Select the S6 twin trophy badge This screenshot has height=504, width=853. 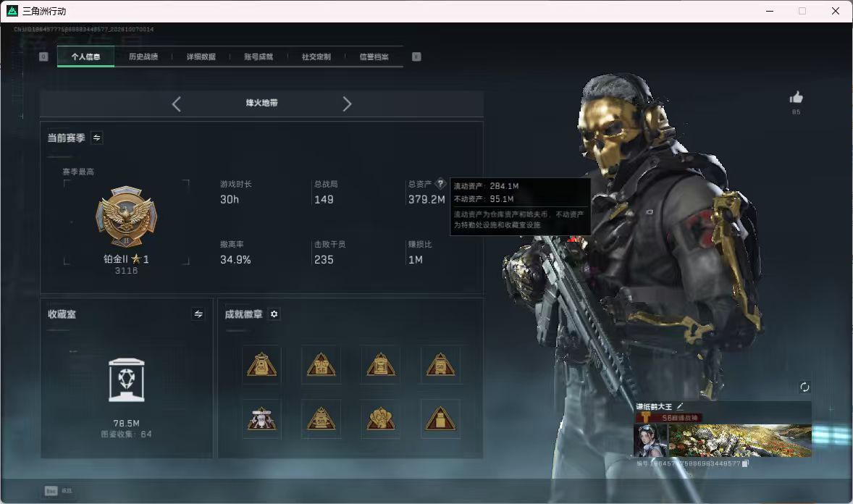click(x=321, y=365)
